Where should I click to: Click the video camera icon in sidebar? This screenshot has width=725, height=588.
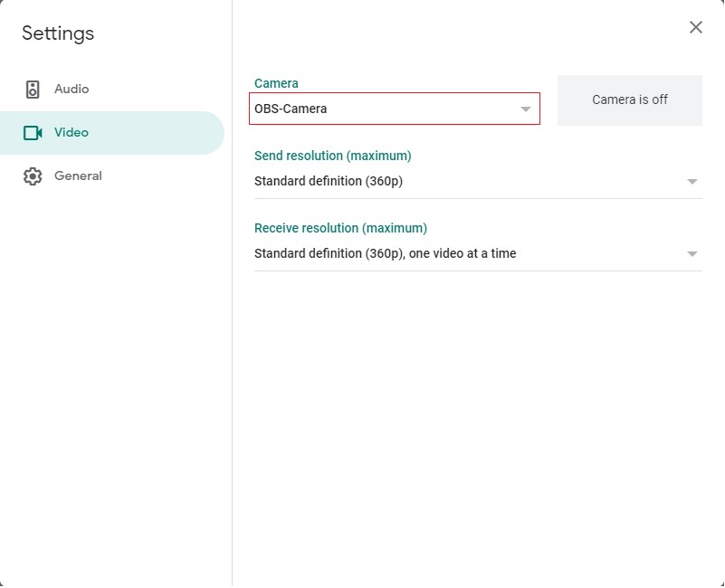point(33,133)
